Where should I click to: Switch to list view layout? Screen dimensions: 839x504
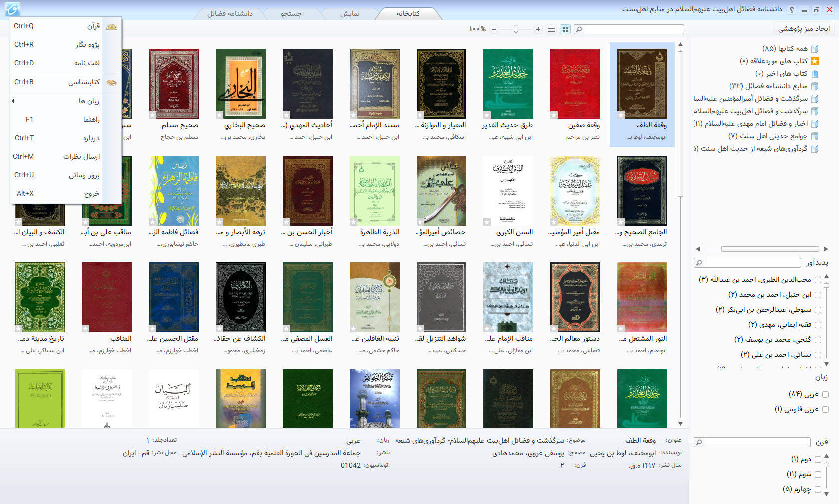pyautogui.click(x=551, y=29)
